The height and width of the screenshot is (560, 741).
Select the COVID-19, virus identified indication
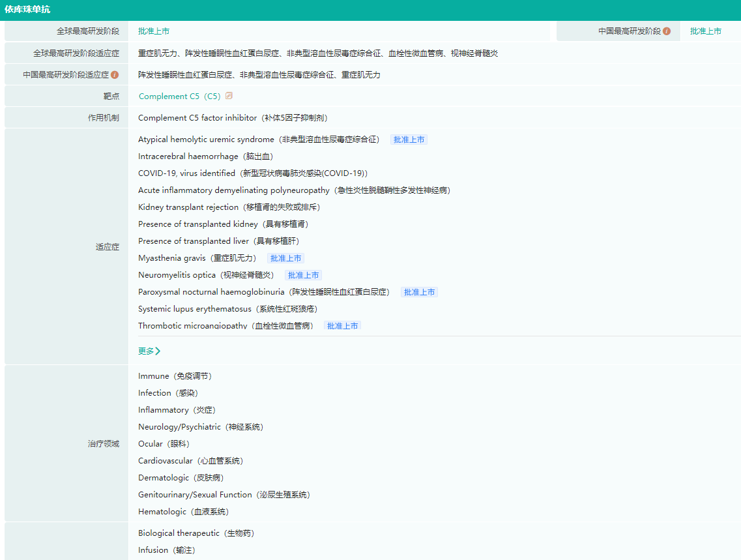253,173
